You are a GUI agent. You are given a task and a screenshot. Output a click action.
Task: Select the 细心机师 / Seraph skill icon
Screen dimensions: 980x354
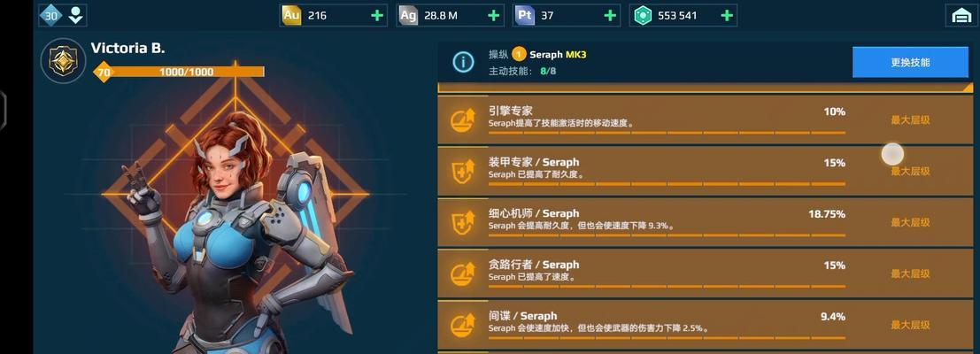click(462, 222)
